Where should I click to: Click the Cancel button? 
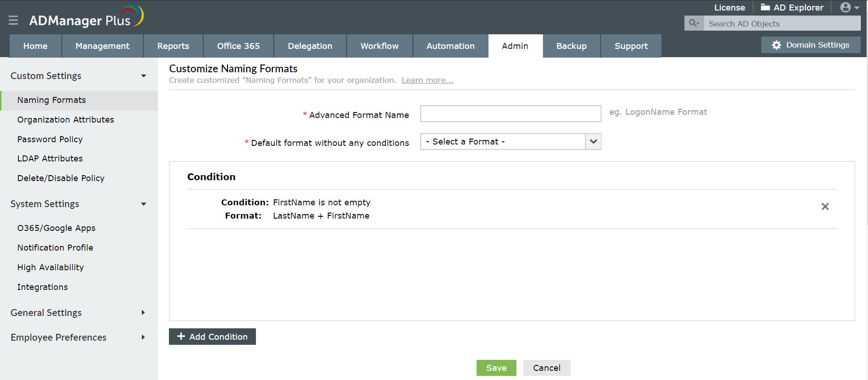pos(547,368)
